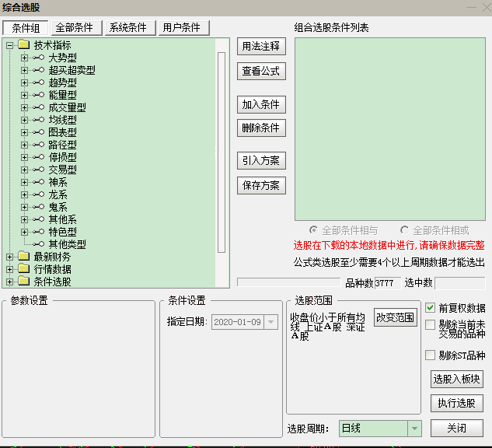492x448 pixels.
Task: Expand the 最新财务 tree node
Action: pos(10,257)
